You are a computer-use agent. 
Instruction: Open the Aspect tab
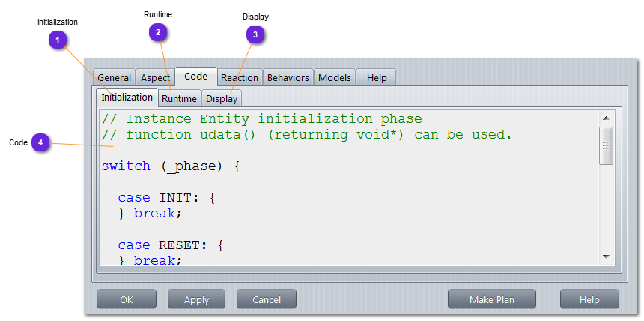155,77
